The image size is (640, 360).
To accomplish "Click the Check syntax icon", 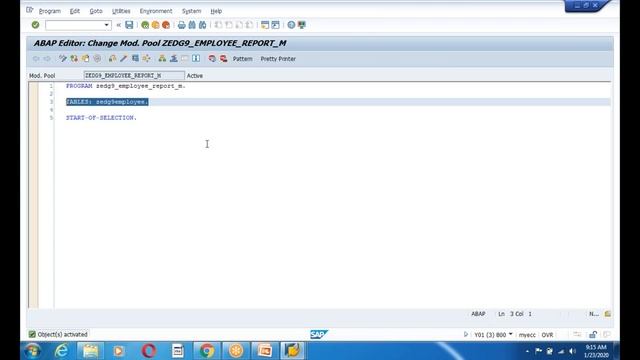I will (x=112, y=59).
